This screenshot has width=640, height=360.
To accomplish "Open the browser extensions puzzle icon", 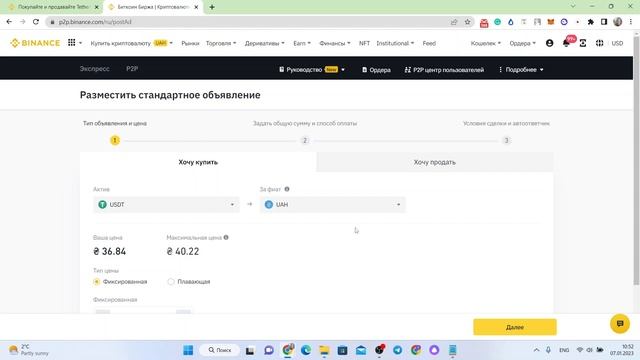I will coord(591,22).
